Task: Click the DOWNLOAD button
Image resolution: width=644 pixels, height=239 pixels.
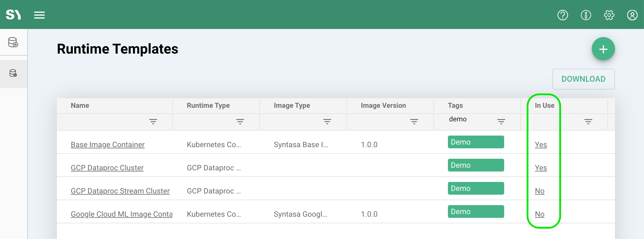Action: (583, 79)
